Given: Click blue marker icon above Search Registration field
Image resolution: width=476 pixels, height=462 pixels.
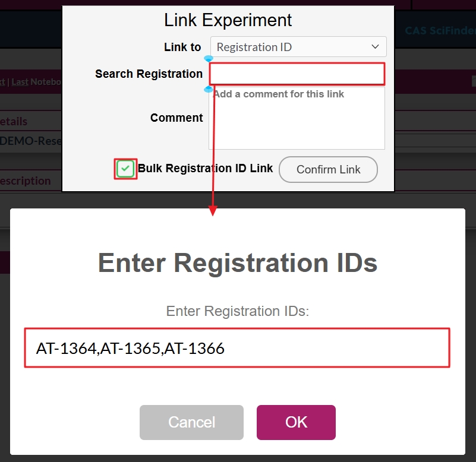Looking at the screenshot, I should [x=209, y=59].
